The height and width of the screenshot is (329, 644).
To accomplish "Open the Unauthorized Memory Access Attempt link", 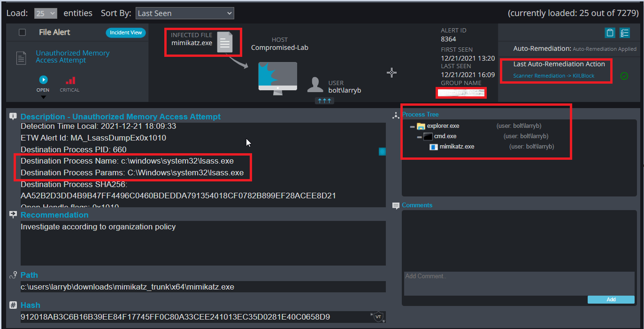I will (73, 57).
